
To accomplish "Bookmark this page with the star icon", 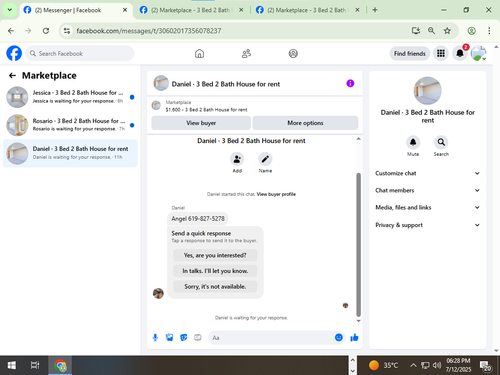I will (x=447, y=31).
